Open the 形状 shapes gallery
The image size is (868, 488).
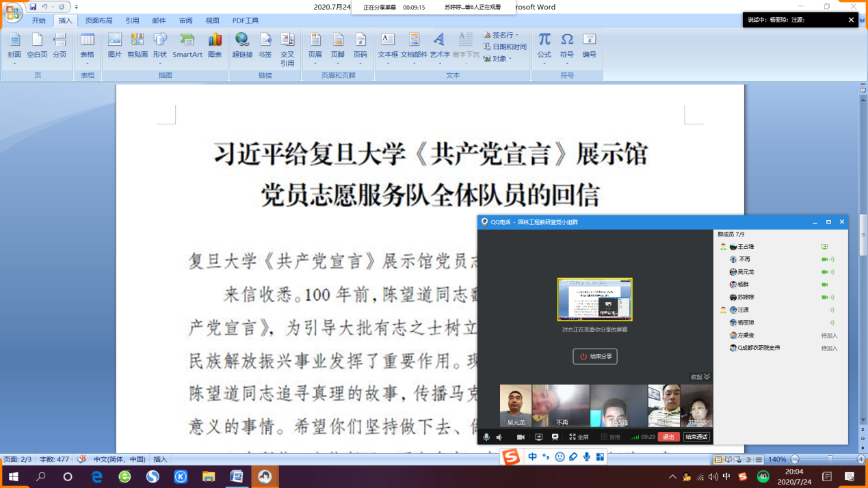coord(160,48)
